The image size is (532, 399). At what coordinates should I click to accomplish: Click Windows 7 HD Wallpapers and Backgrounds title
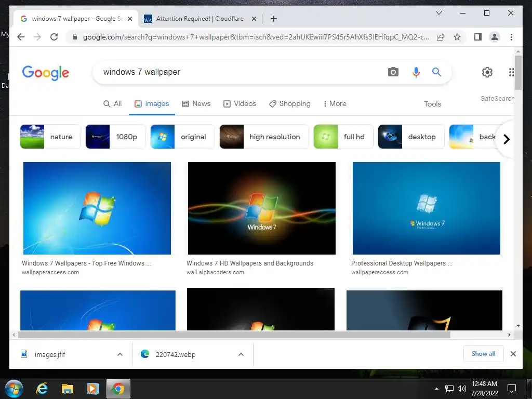pyautogui.click(x=250, y=263)
